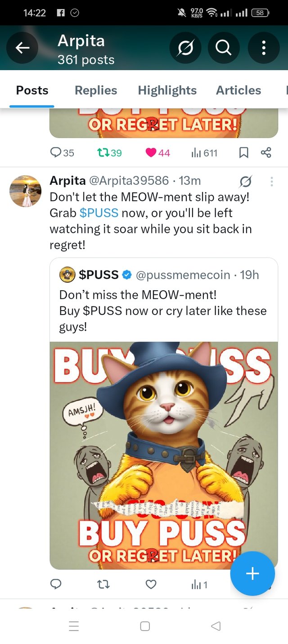View analytics showing 611 views

[x=204, y=153]
